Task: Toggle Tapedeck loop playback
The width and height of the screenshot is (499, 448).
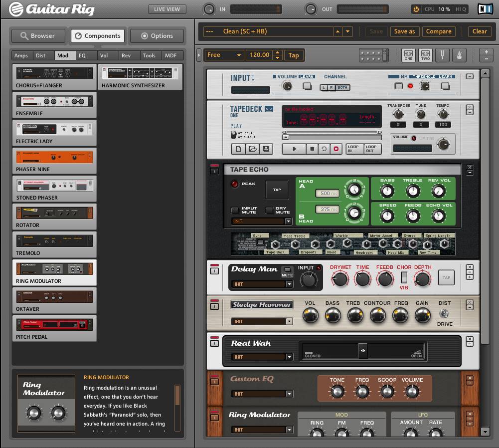Action: point(324,149)
